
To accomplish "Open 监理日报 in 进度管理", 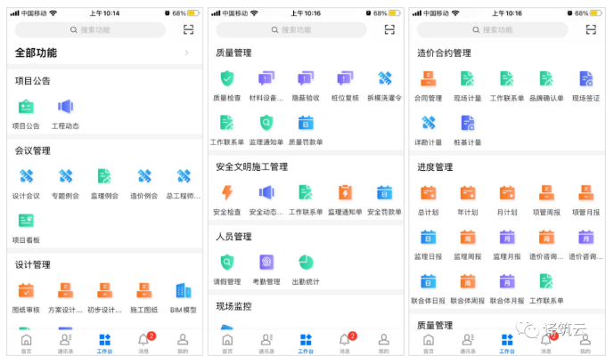I will pos(429,238).
